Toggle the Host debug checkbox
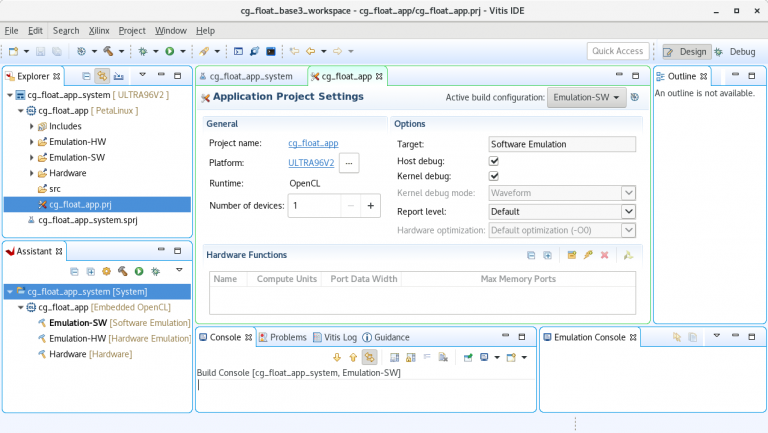 coord(494,161)
